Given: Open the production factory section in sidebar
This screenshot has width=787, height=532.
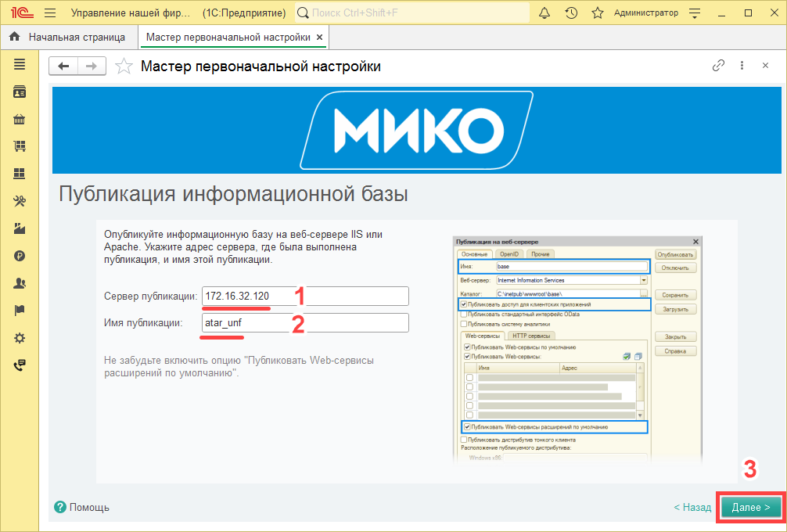Looking at the screenshot, I should [x=20, y=229].
